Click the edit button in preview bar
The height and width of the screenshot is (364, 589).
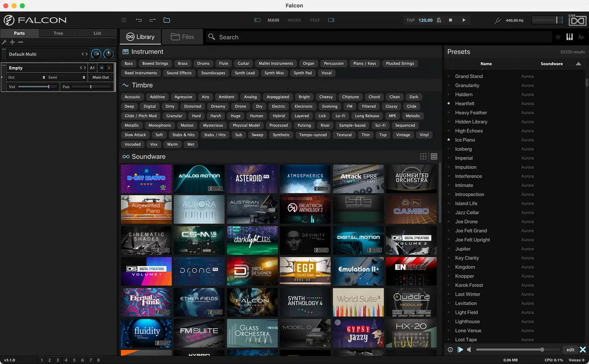pos(570,350)
